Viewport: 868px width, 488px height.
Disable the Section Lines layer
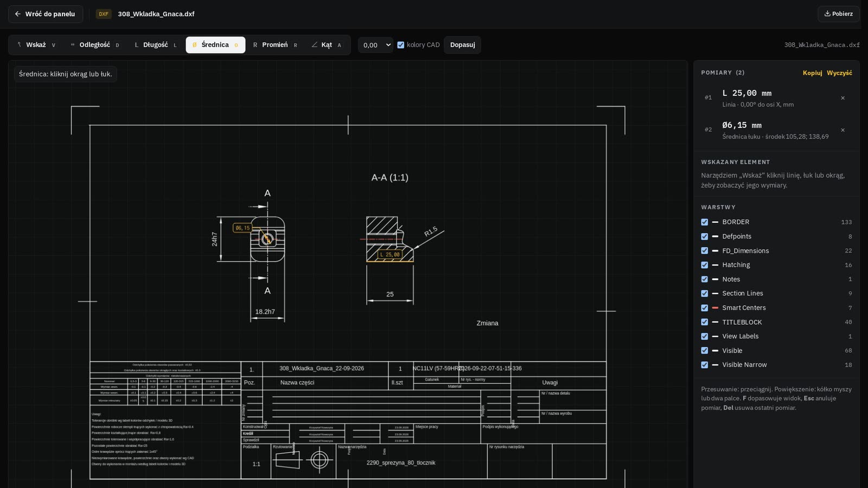705,293
